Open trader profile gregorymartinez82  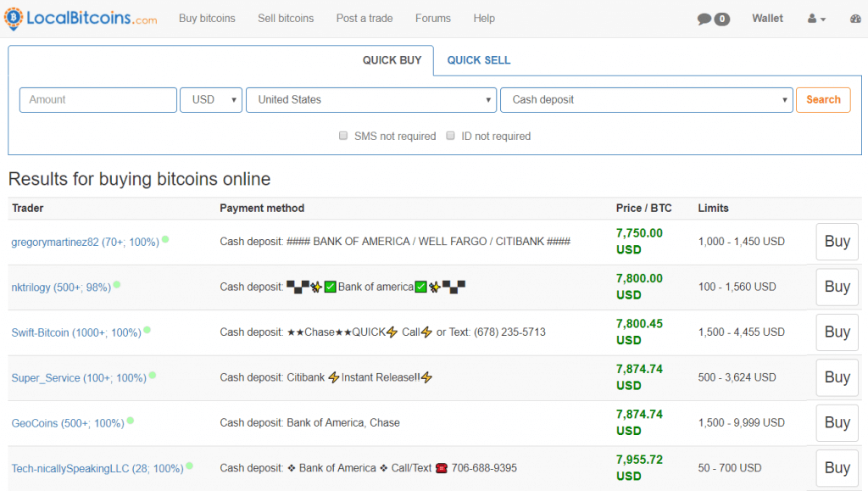click(x=86, y=242)
